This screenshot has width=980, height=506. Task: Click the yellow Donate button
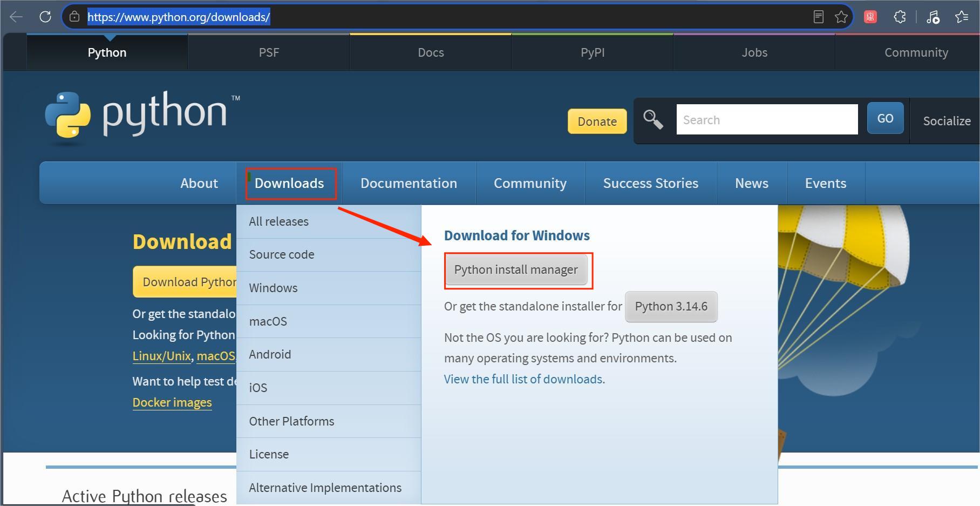tap(597, 122)
